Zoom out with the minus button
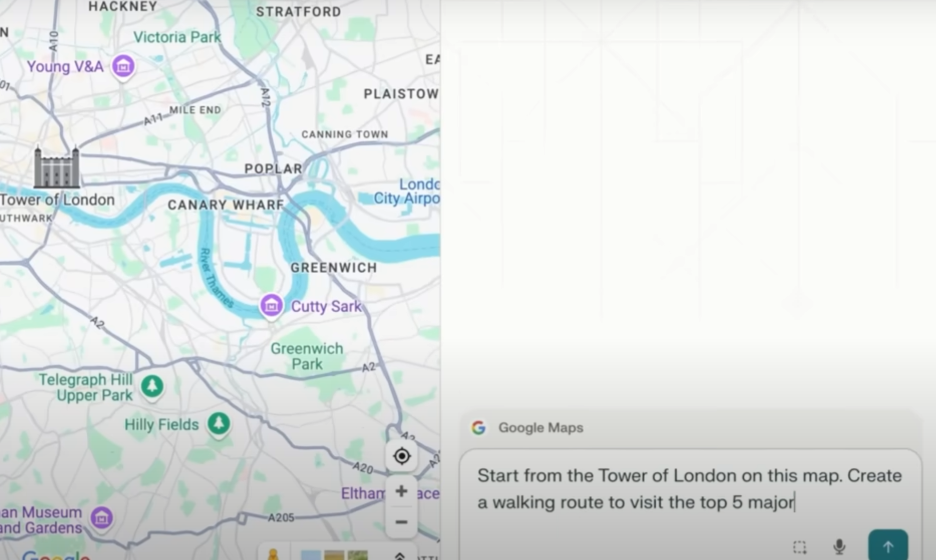Screen dimensions: 936x560 tap(401, 522)
